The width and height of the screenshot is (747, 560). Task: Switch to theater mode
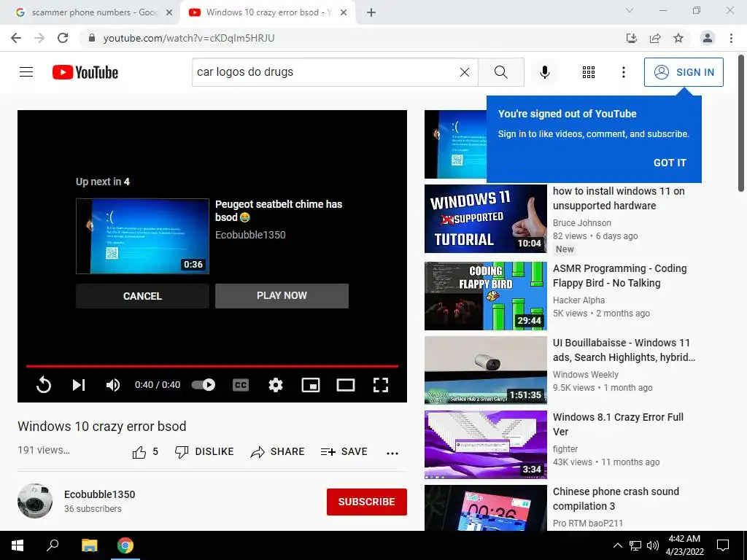[x=345, y=385]
